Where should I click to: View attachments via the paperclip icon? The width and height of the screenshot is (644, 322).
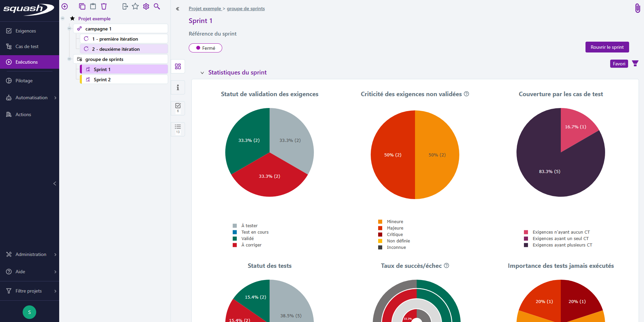point(638,7)
